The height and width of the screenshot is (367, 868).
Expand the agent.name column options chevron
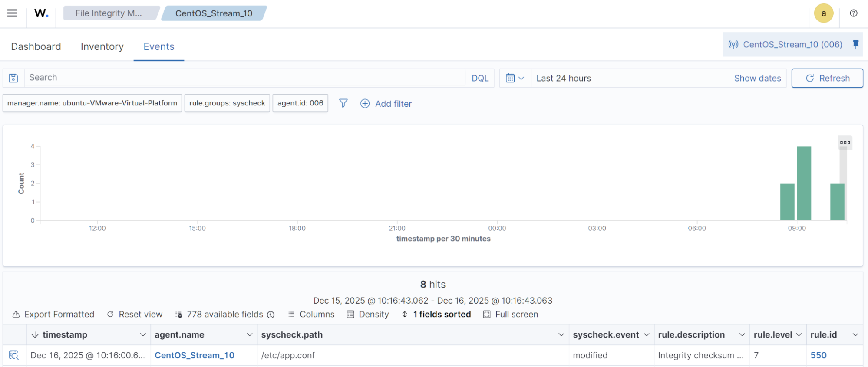[250, 334]
